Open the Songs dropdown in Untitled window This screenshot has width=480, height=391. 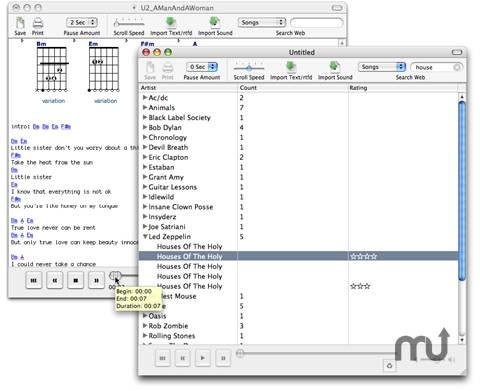point(382,67)
